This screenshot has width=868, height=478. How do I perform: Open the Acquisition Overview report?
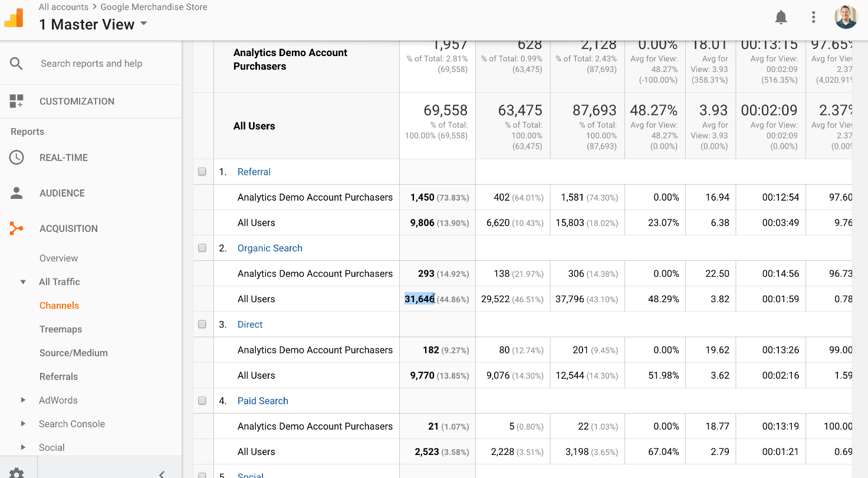[x=58, y=258]
